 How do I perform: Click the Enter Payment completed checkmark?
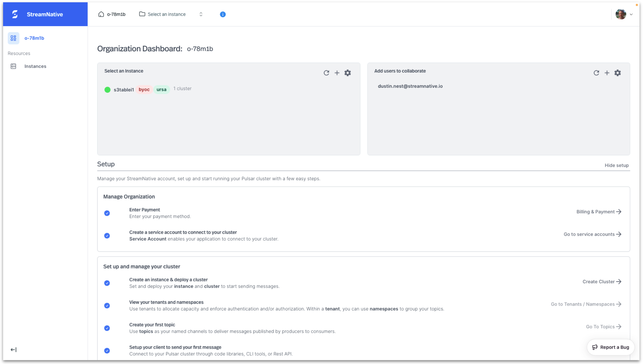107,213
